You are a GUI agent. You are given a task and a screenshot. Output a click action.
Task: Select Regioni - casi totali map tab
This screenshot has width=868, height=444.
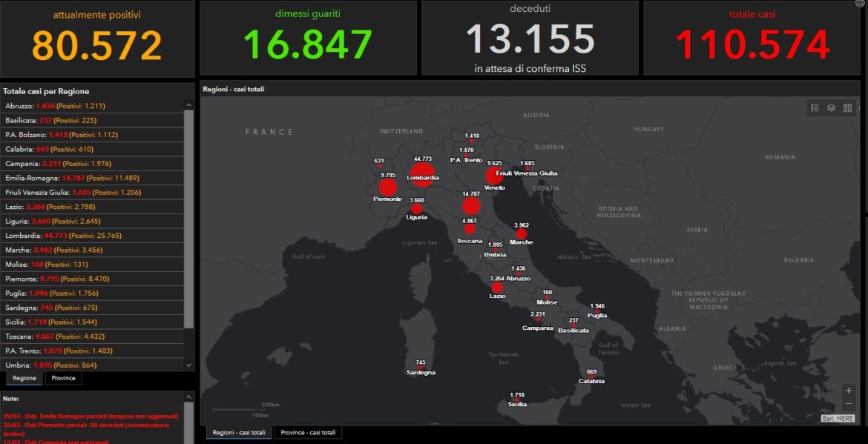(239, 432)
